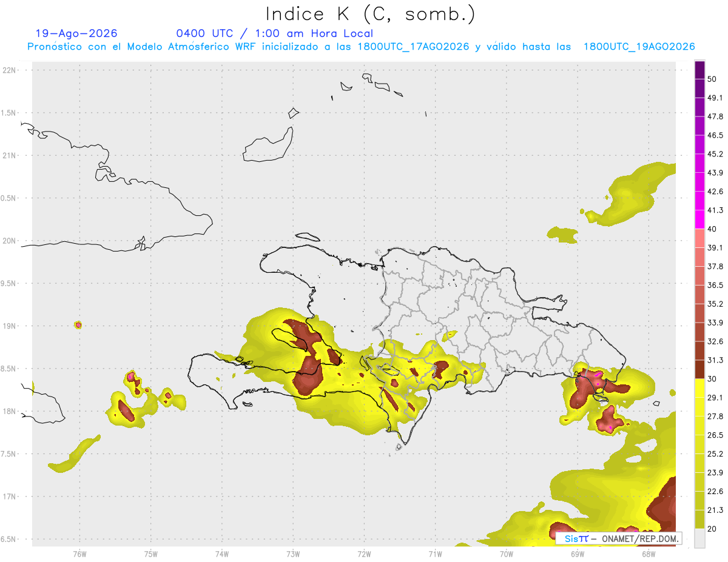Click legend value "47.8"
The height and width of the screenshot is (562, 728).
point(715,116)
